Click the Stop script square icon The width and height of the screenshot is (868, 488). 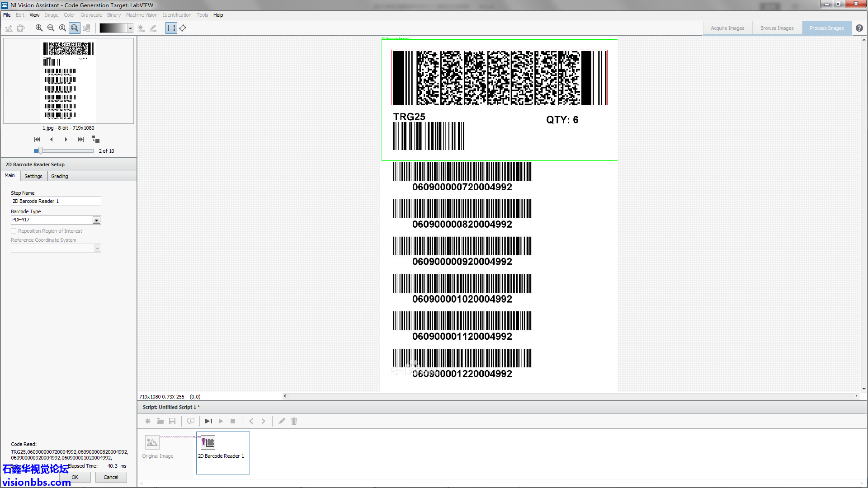tap(233, 421)
